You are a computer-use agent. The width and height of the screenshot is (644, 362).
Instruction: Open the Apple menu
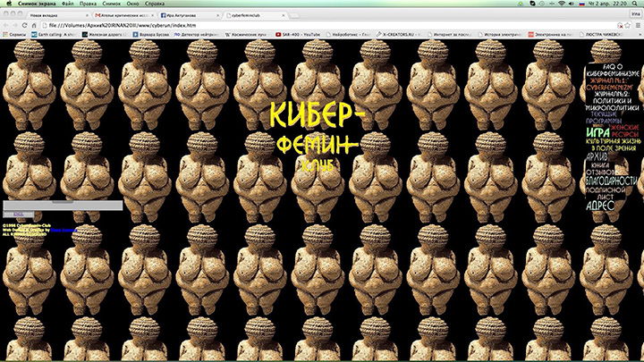[x=9, y=4]
